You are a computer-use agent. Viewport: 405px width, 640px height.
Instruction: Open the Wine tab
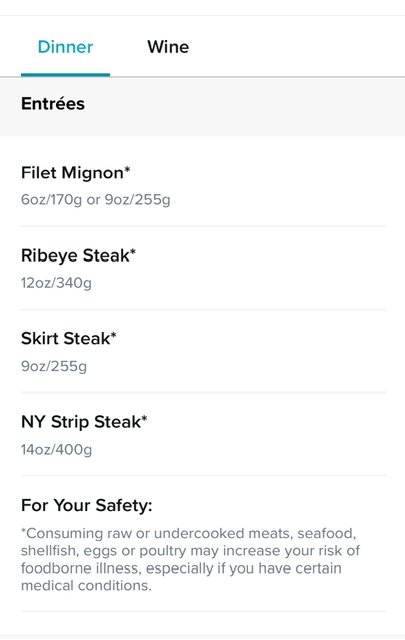click(168, 47)
